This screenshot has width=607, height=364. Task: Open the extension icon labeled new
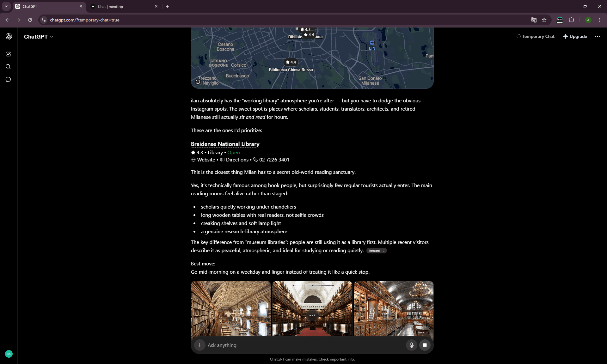(560, 20)
